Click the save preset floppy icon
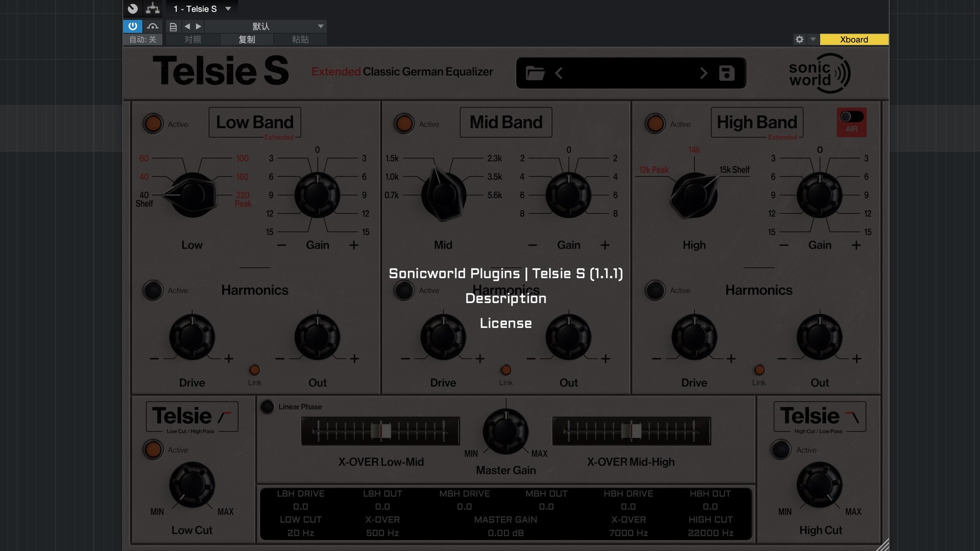The height and width of the screenshot is (551, 980). pos(726,73)
